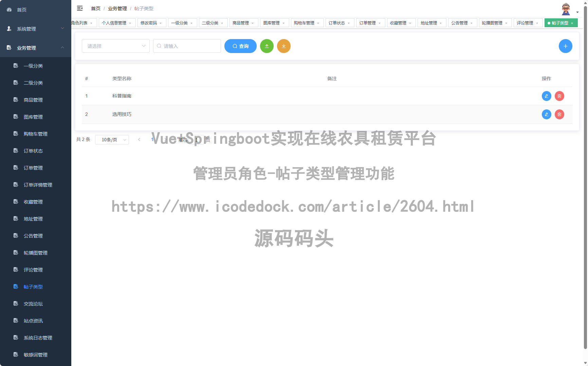Click the orange download icon
This screenshot has width=588, height=366.
tap(284, 46)
